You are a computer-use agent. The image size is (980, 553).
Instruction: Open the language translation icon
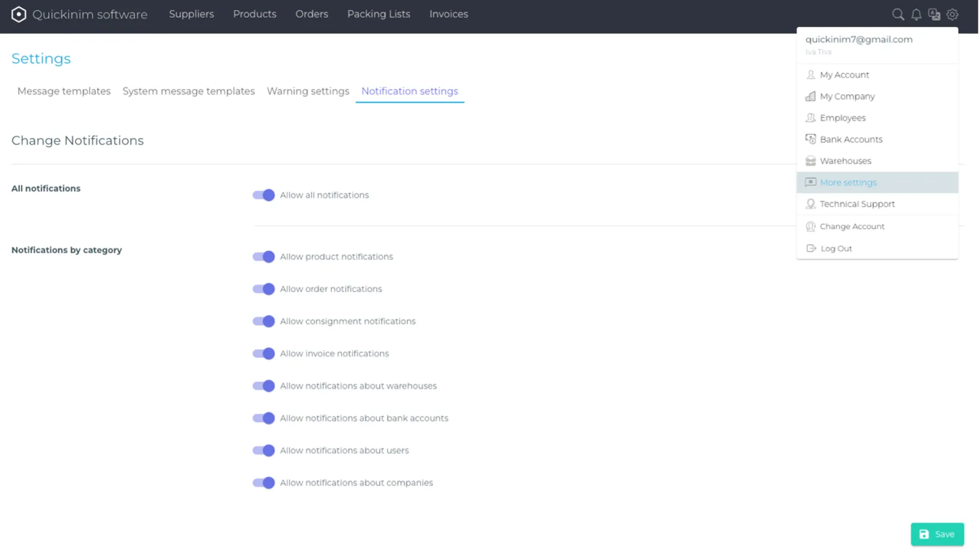tap(934, 15)
